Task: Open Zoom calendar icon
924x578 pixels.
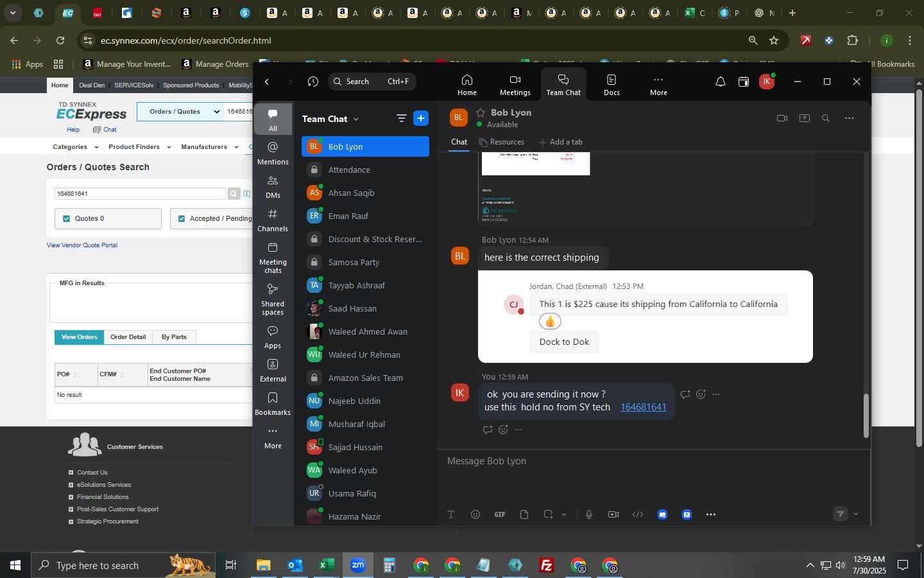Action: tap(743, 82)
